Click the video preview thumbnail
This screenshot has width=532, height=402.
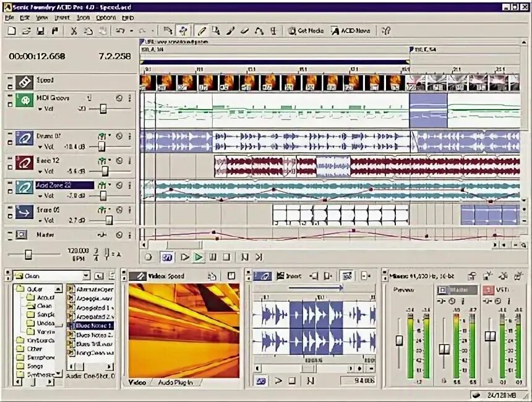click(184, 331)
